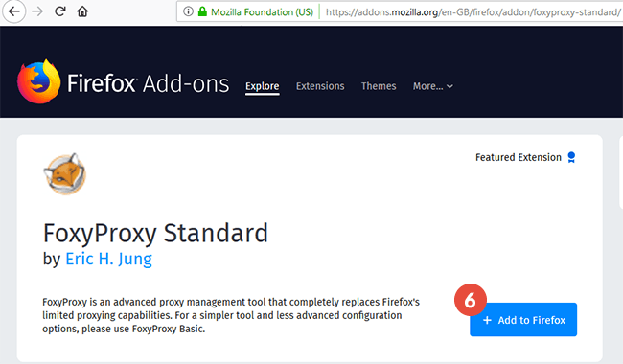Open the browser home page icon

click(82, 11)
